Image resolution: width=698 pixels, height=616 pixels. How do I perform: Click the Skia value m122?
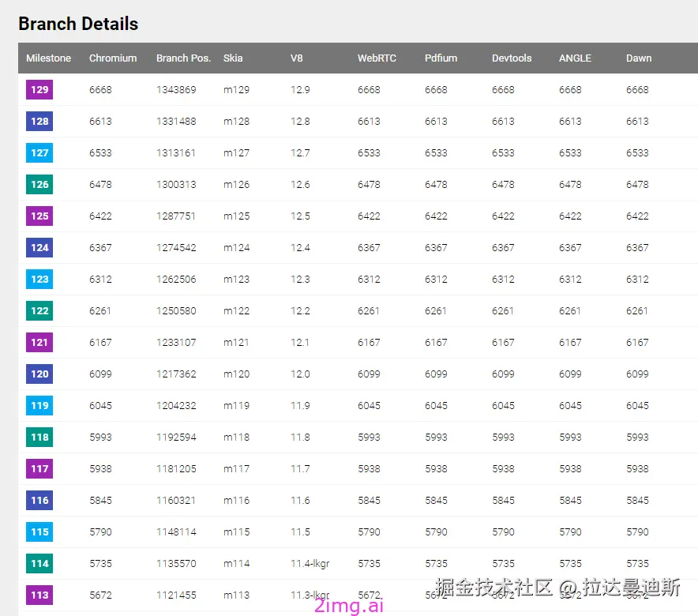point(236,311)
